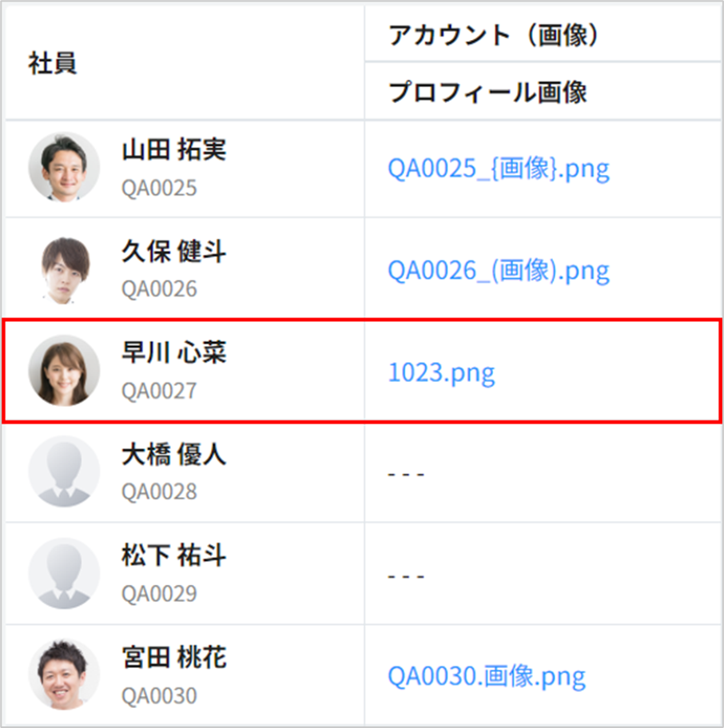The height and width of the screenshot is (728, 724).
Task: Select the employee name 久保 健斗
Action: click(173, 252)
